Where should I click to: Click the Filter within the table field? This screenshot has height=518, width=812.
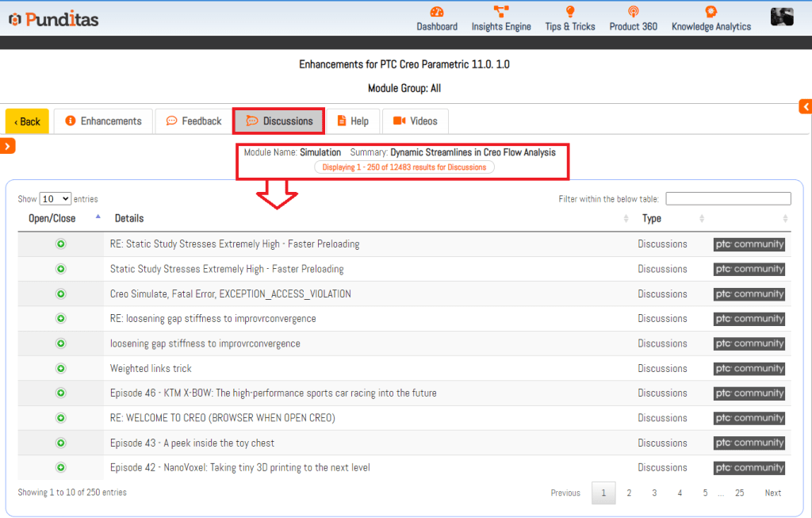[x=728, y=199]
